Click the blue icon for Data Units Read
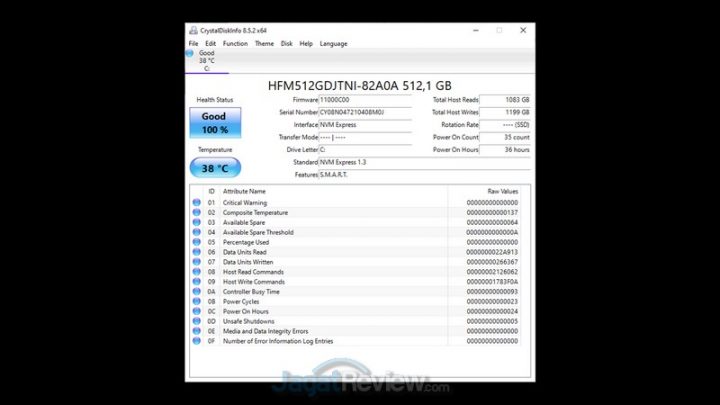The image size is (720, 405). point(197,252)
